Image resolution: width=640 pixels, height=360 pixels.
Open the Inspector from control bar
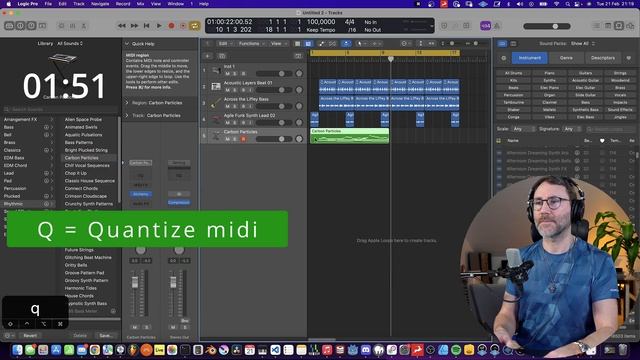[20, 26]
